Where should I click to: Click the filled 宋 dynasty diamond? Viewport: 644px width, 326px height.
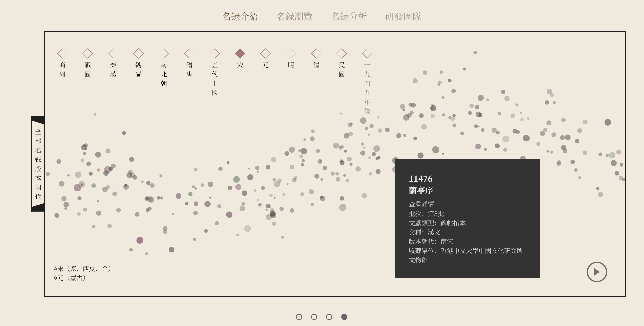click(240, 53)
